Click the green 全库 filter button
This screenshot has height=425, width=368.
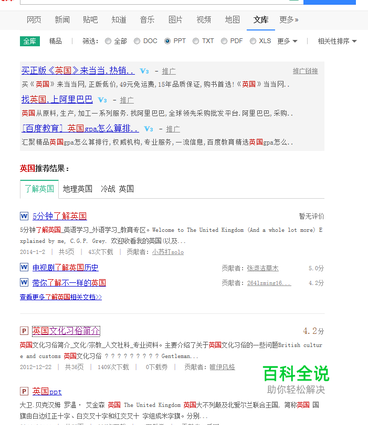pos(30,41)
